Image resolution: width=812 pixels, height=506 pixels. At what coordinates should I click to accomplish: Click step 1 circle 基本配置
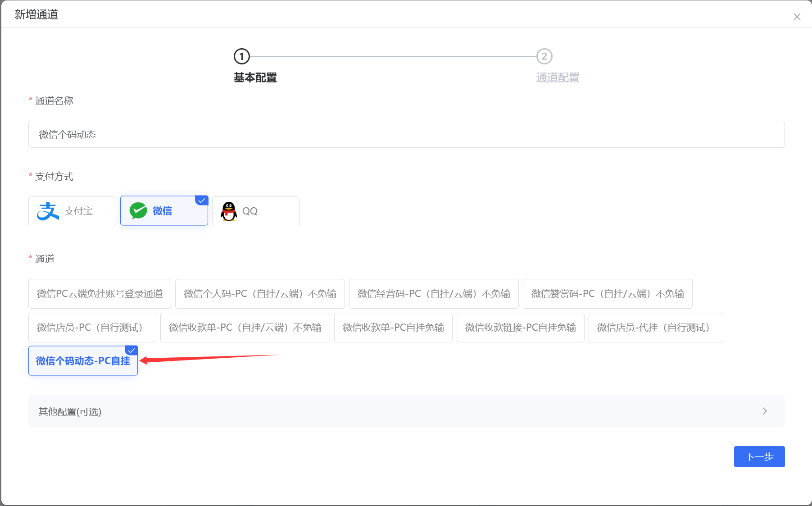coord(242,56)
